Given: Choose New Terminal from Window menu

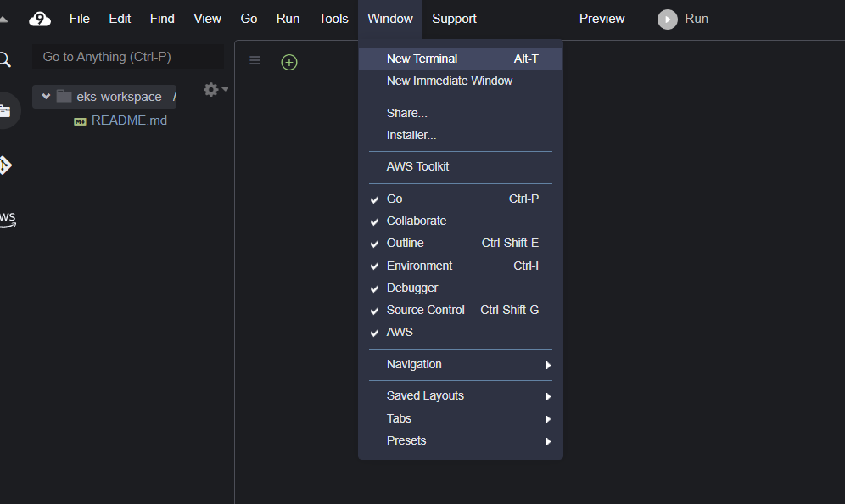Looking at the screenshot, I should tap(460, 59).
